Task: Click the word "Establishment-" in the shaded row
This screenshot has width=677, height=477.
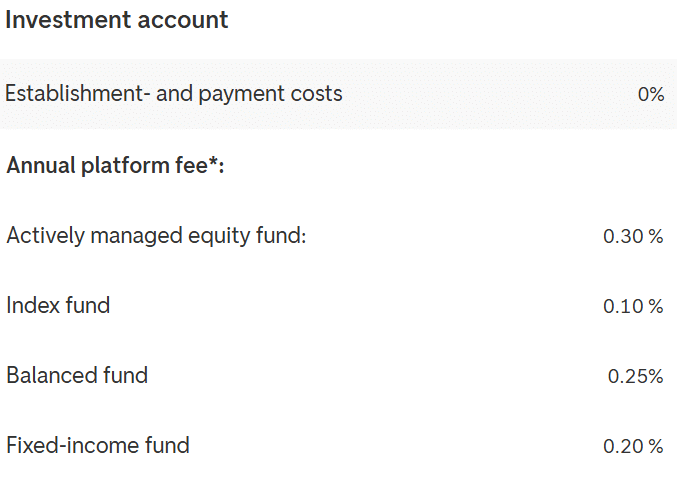Action: point(77,94)
